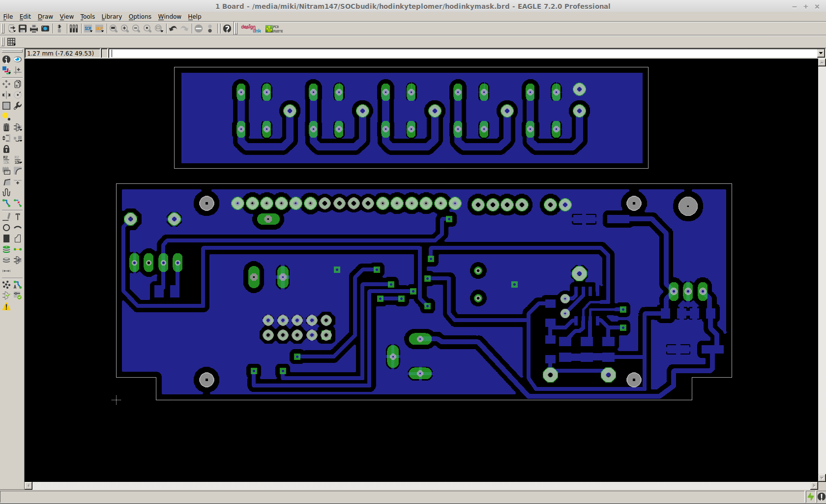The width and height of the screenshot is (826, 504).
Task: Open the SCR script dropdown
Action: 88,29
